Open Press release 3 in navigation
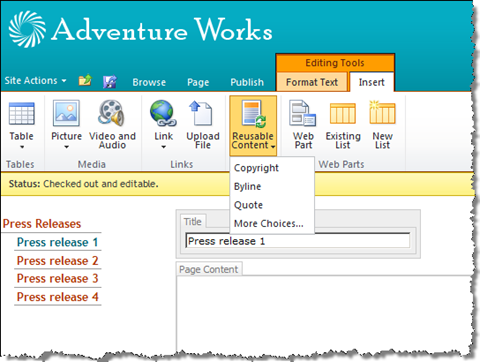This screenshot has height=362, width=480. [x=57, y=278]
